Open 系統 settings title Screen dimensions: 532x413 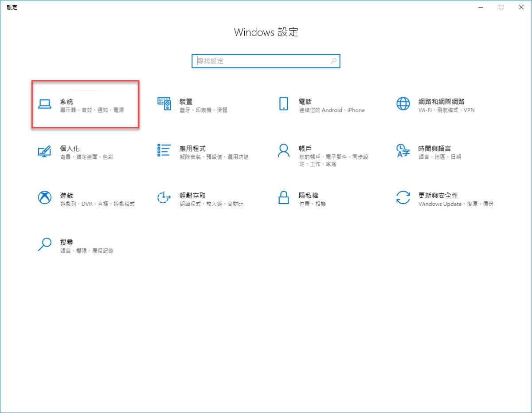pyautogui.click(x=66, y=102)
